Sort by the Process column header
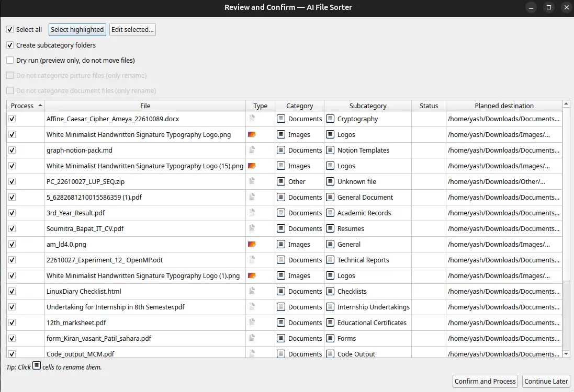Screen dimensions: 574x392 point(26,106)
